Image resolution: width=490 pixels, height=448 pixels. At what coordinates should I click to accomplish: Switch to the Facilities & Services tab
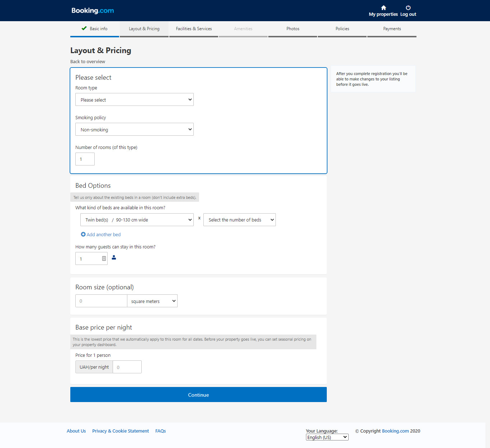coord(194,29)
